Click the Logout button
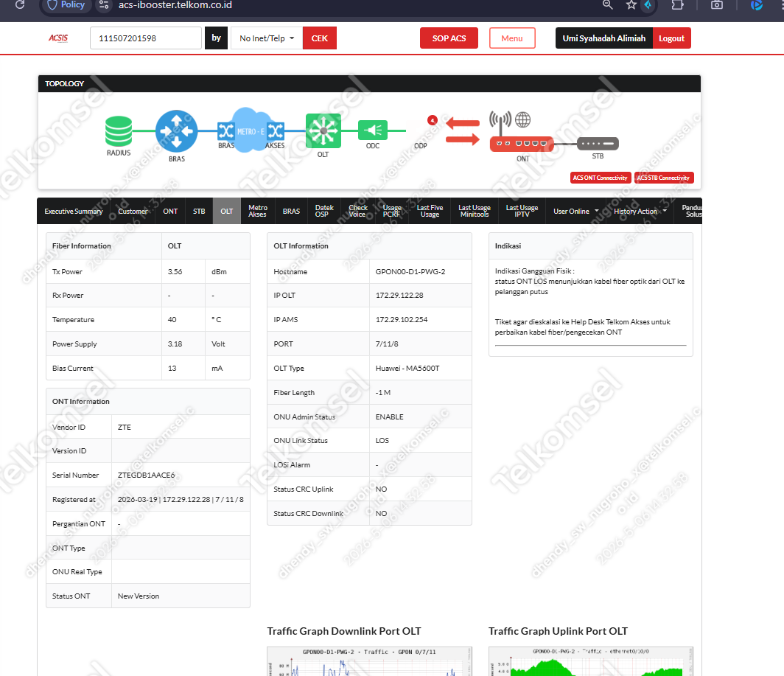 click(x=671, y=38)
